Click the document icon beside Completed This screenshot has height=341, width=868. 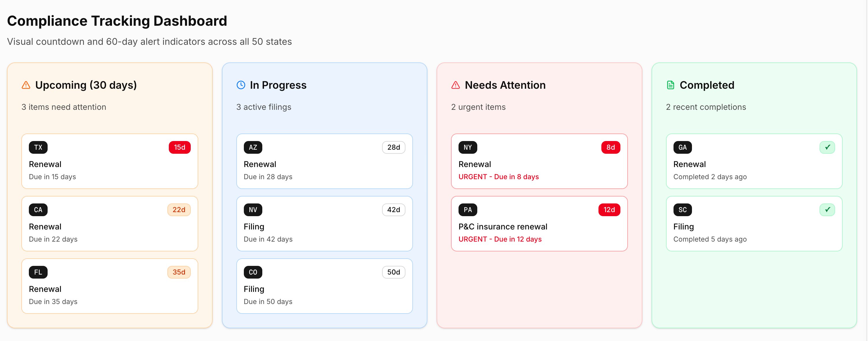coord(670,85)
